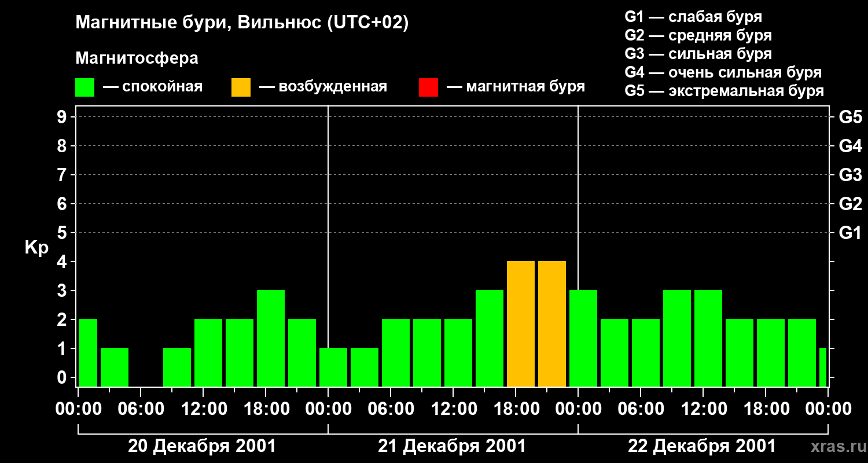Screen dimensions: 868x463
Task: Click narrow first Kp 2 bar at chart start
Action: point(87,352)
